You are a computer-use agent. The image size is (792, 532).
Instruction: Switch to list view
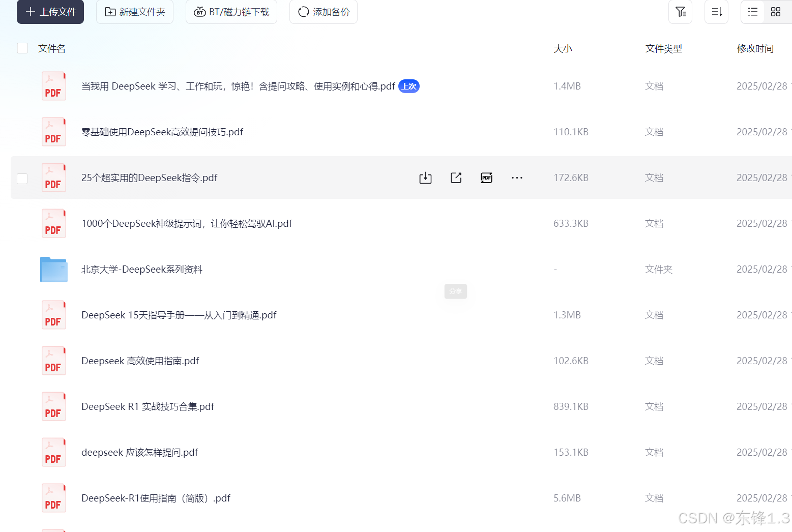(x=753, y=12)
